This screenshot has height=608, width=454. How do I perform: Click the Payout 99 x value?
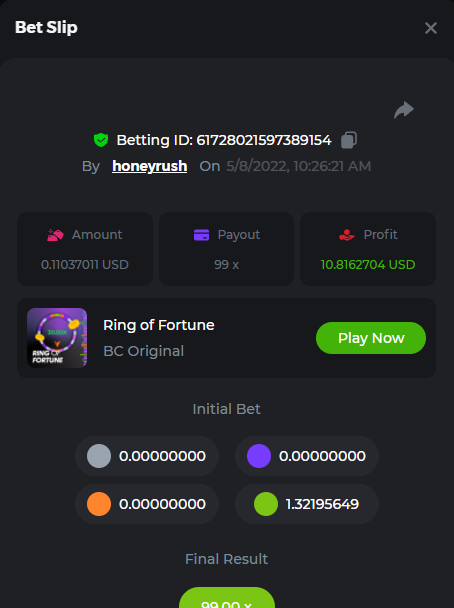226,264
